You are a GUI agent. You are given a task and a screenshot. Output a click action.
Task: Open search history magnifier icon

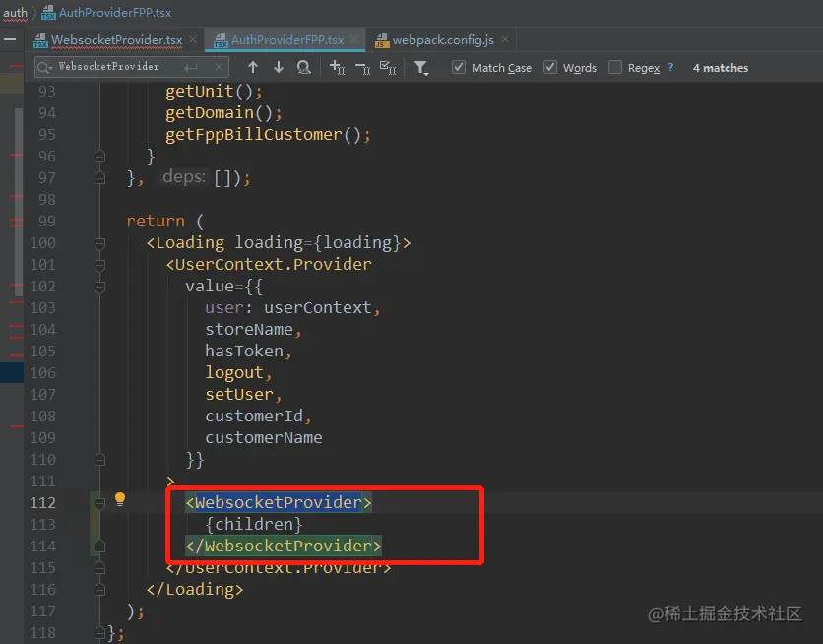pyautogui.click(x=44, y=67)
